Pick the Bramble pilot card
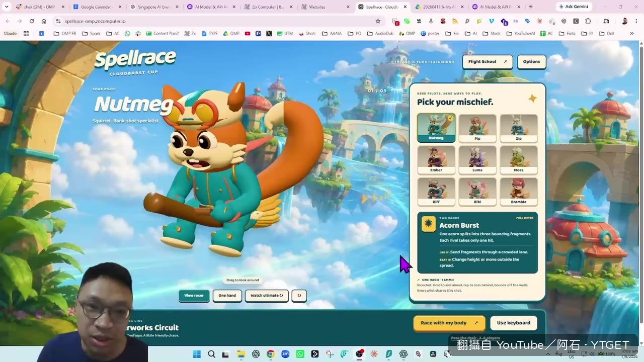 [x=519, y=192]
